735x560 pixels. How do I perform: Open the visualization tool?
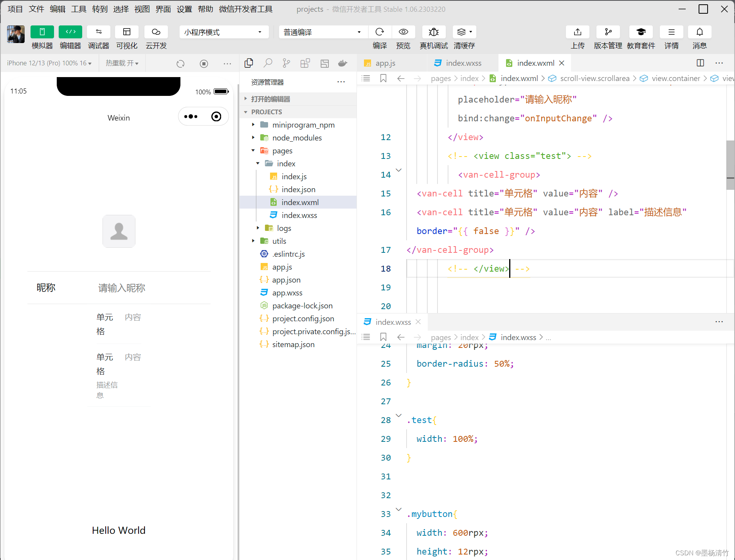127,32
